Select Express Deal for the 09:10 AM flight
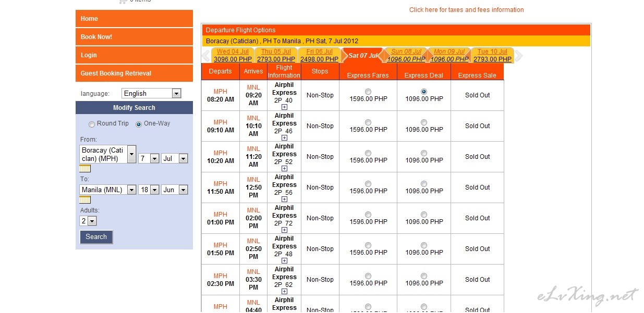The height and width of the screenshot is (313, 644). click(424, 122)
